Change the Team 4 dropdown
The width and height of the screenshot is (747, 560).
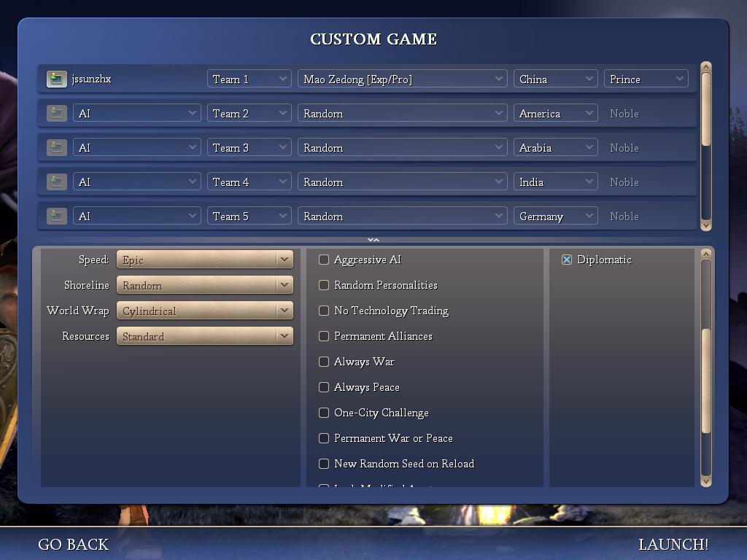pos(249,182)
